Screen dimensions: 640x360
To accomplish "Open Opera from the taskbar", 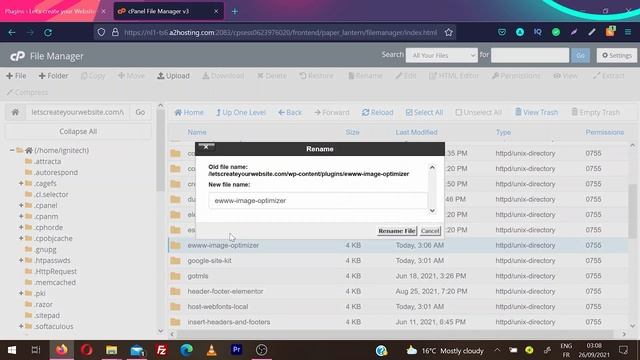I will (x=87, y=350).
